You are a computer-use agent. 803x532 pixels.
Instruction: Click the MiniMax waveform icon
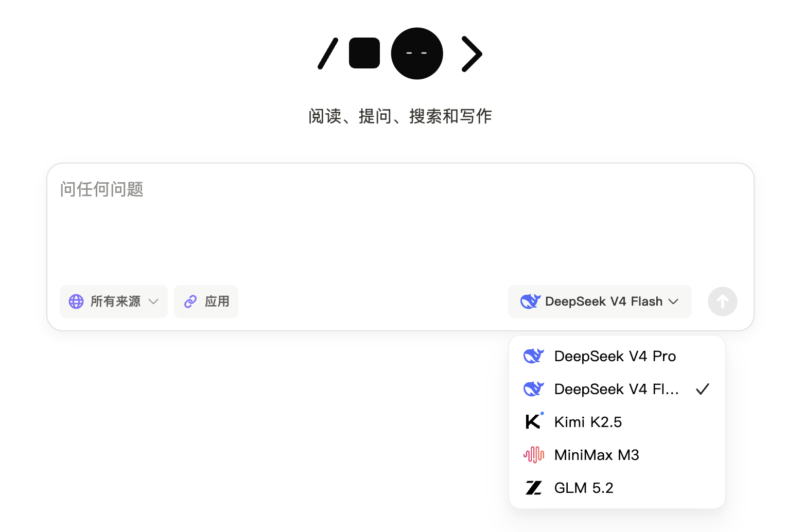534,454
